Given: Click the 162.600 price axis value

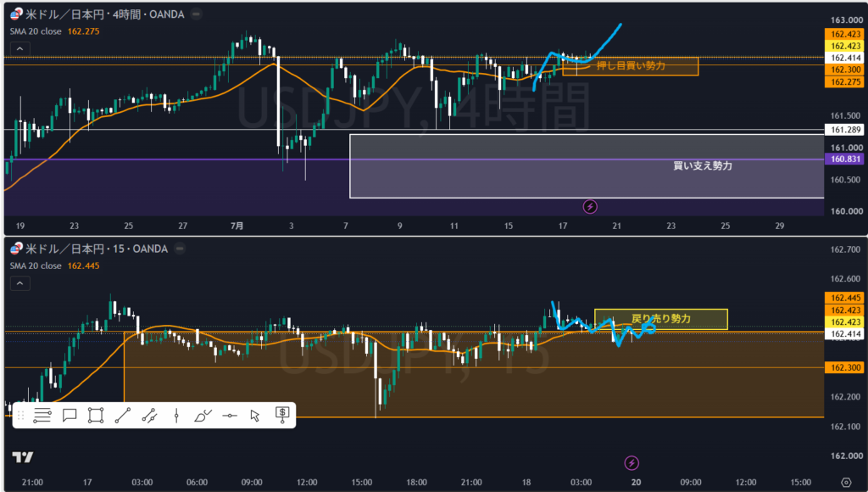Looking at the screenshot, I should click(x=845, y=279).
